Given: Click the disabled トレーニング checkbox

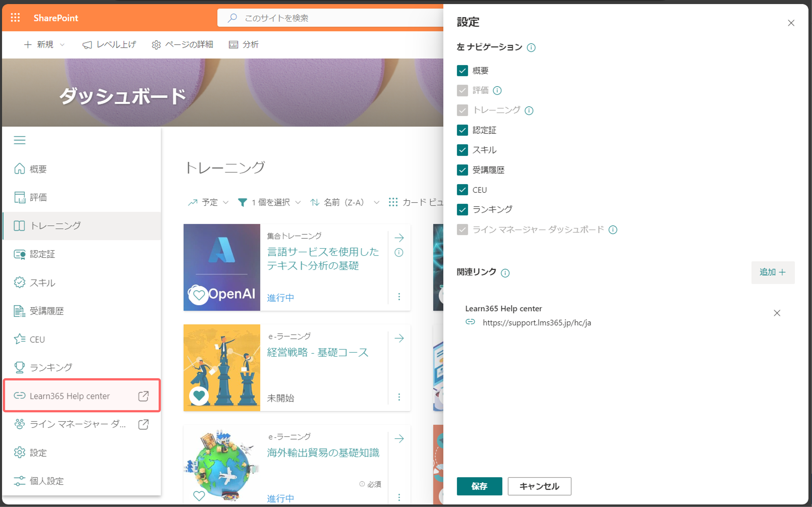Looking at the screenshot, I should pos(462,110).
